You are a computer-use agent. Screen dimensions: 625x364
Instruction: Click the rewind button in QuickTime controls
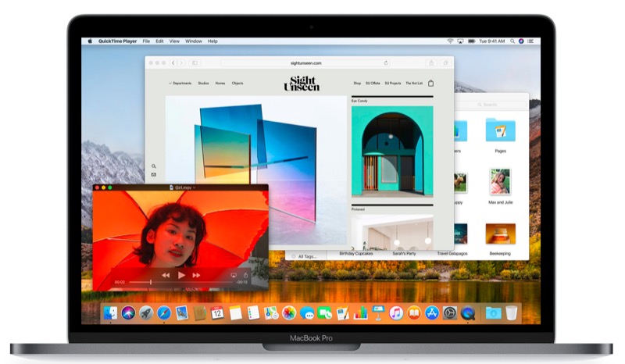[166, 275]
